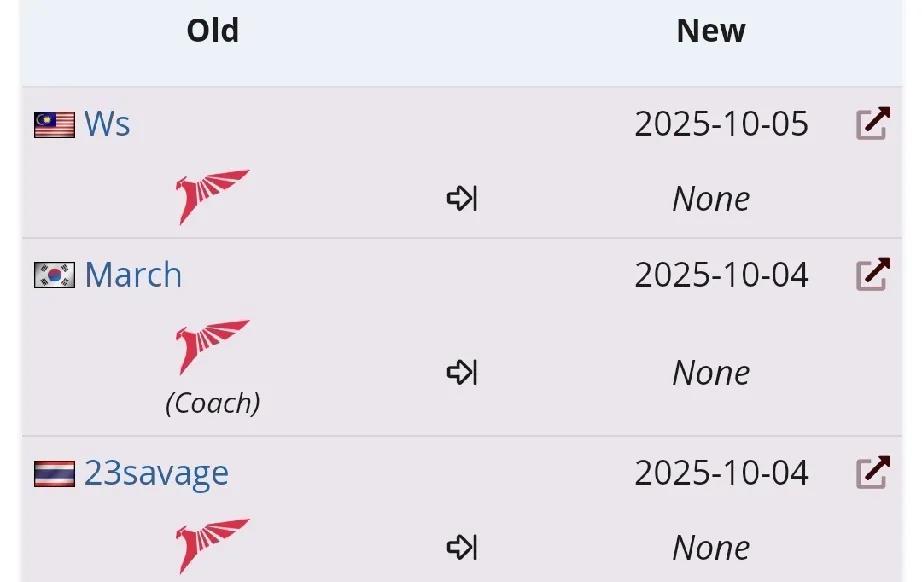Click the Talon logo above the Coach label
This screenshot has width=922, height=582.
[212, 347]
